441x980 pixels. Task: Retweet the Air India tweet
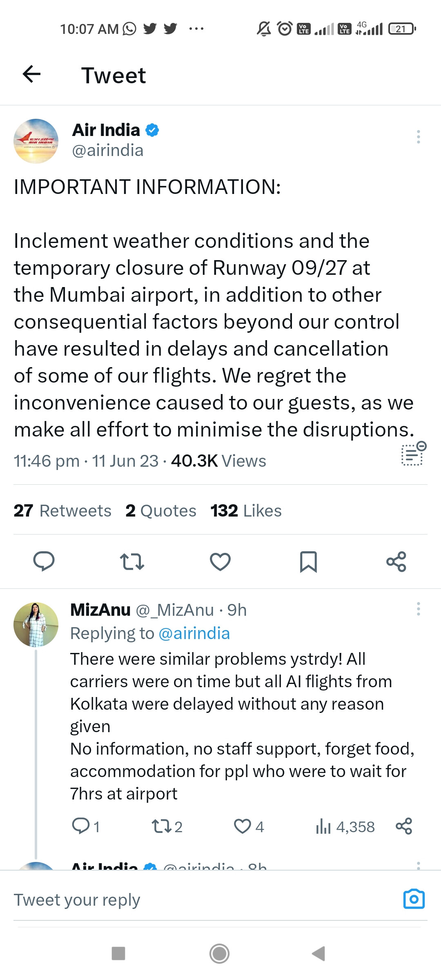[x=132, y=561]
